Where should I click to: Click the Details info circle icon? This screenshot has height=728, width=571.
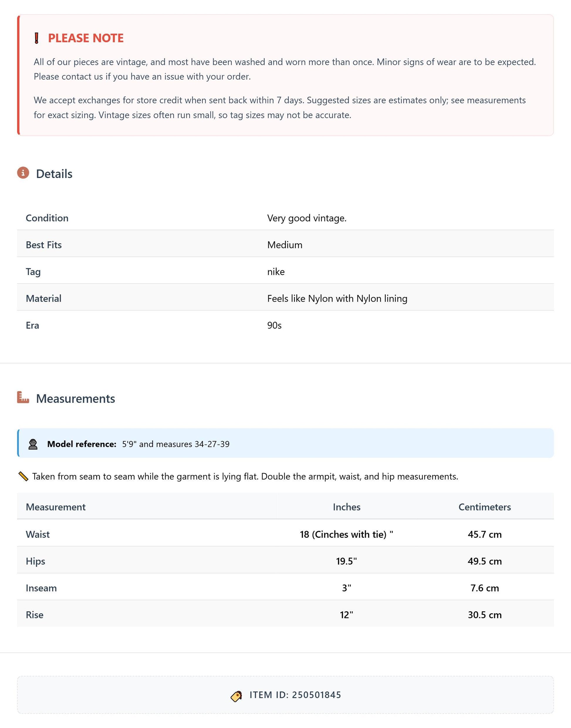pos(23,173)
